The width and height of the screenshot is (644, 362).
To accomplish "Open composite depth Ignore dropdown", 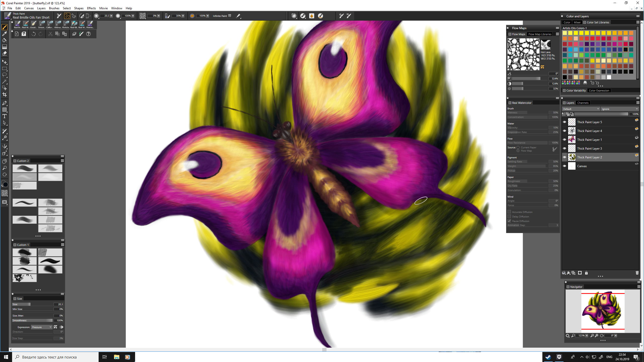I will click(620, 109).
